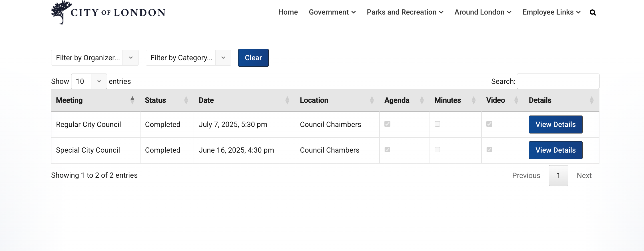Go to page 1 in pagination

tap(558, 175)
